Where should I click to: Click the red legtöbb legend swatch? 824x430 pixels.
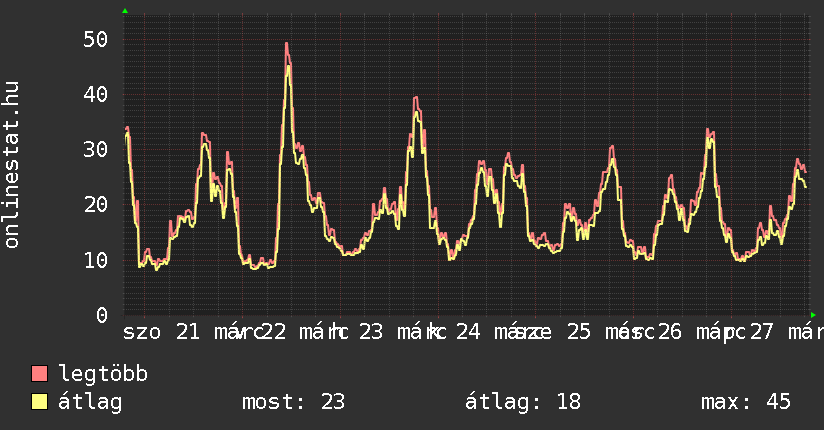(40, 374)
